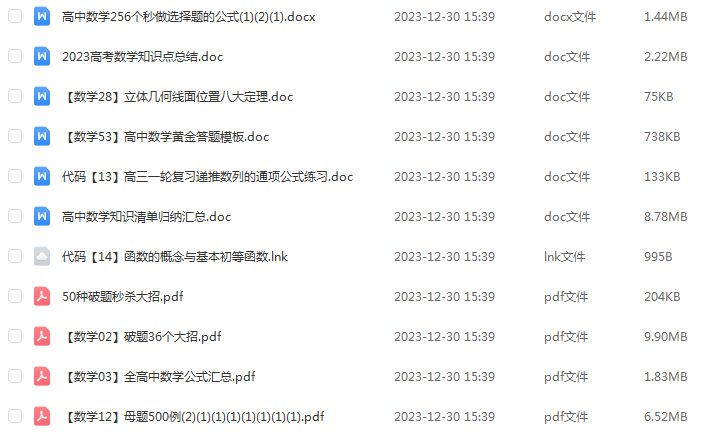Click the Word icon for 【数学28】立体几何线面位置八大定理.doc
The height and width of the screenshot is (435, 720).
[42, 96]
